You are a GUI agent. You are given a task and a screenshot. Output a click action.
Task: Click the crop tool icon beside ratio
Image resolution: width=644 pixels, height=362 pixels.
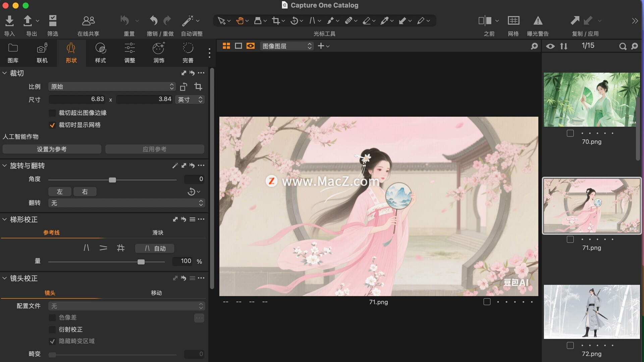click(x=198, y=87)
